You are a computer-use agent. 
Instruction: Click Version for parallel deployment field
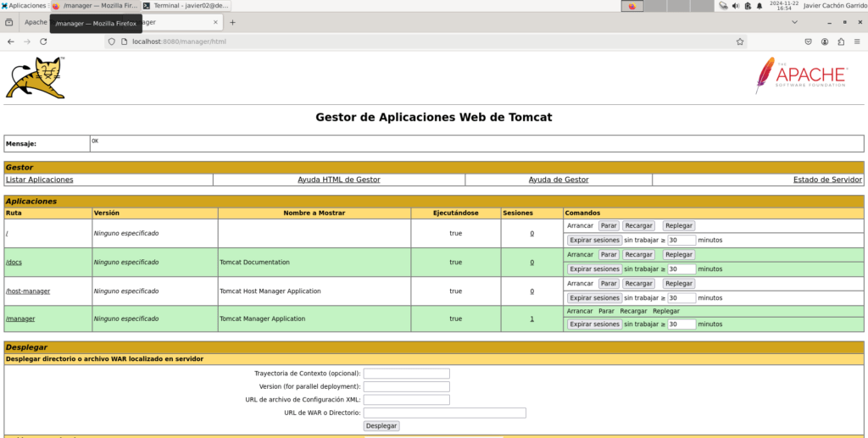click(406, 386)
